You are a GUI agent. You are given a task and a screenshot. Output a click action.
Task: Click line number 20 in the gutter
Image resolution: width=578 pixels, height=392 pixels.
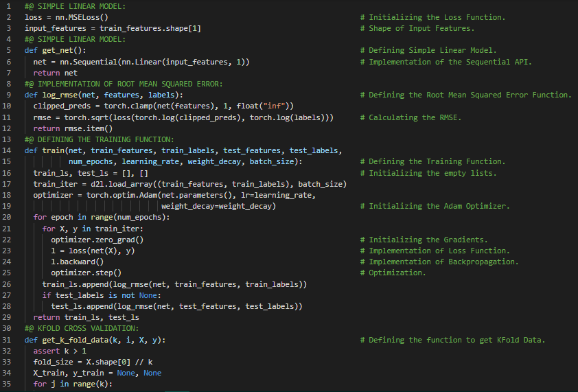coord(8,217)
